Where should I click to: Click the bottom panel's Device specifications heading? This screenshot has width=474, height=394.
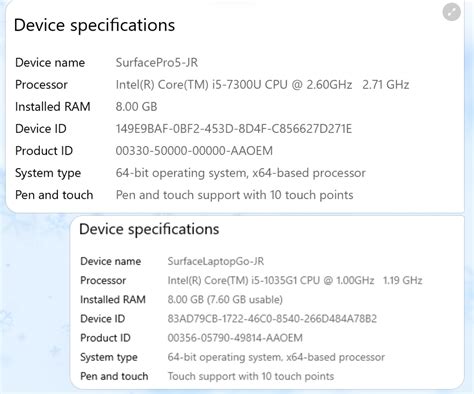[149, 229]
